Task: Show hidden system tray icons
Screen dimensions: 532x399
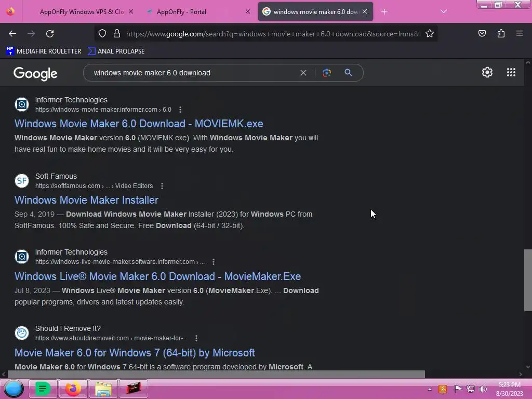Action: pyautogui.click(x=430, y=389)
